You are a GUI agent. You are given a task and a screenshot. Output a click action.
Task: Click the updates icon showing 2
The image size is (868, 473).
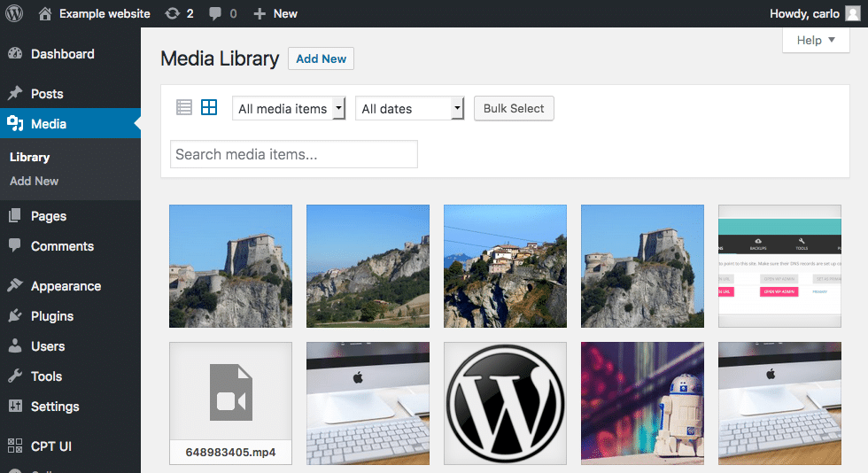[x=179, y=13]
